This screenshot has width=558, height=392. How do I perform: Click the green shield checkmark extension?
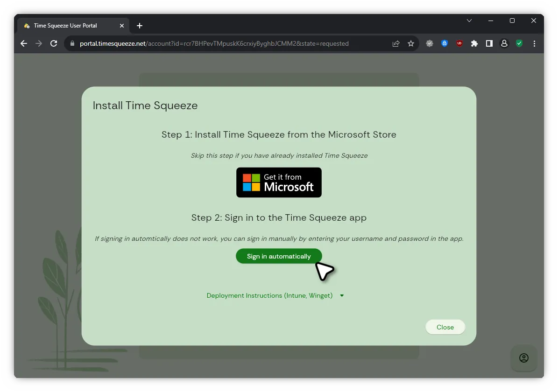(519, 43)
